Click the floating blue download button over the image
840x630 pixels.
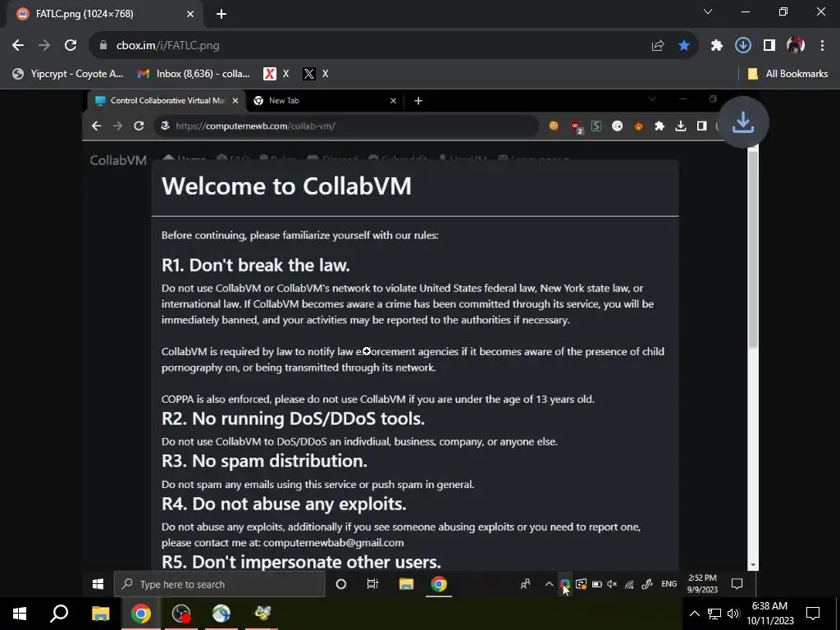tap(742, 123)
